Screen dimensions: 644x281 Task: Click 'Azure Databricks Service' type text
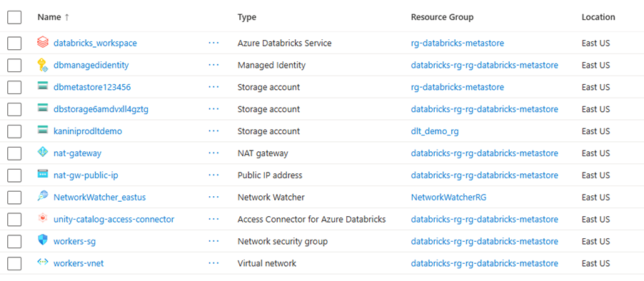(284, 43)
